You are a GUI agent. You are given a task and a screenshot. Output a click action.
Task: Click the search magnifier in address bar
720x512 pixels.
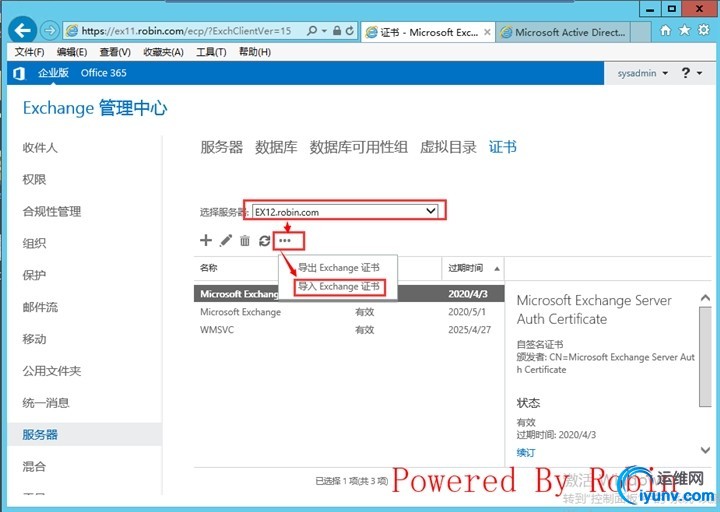point(312,31)
